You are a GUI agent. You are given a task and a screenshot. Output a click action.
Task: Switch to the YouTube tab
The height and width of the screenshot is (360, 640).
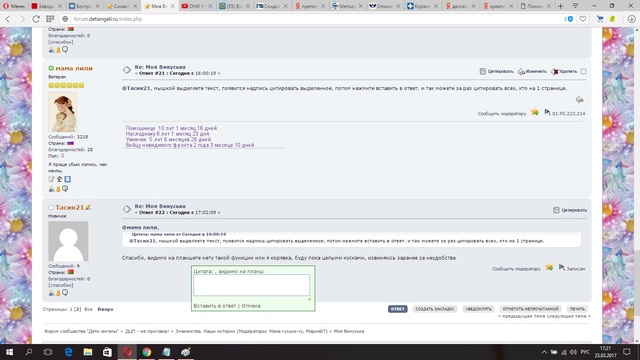tap(196, 6)
